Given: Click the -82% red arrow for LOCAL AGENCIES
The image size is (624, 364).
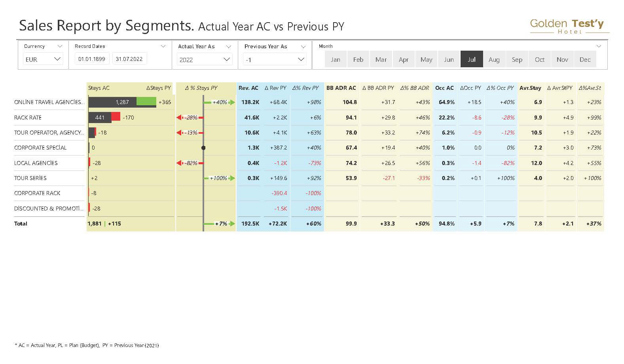Looking at the screenshot, I should pos(190,163).
